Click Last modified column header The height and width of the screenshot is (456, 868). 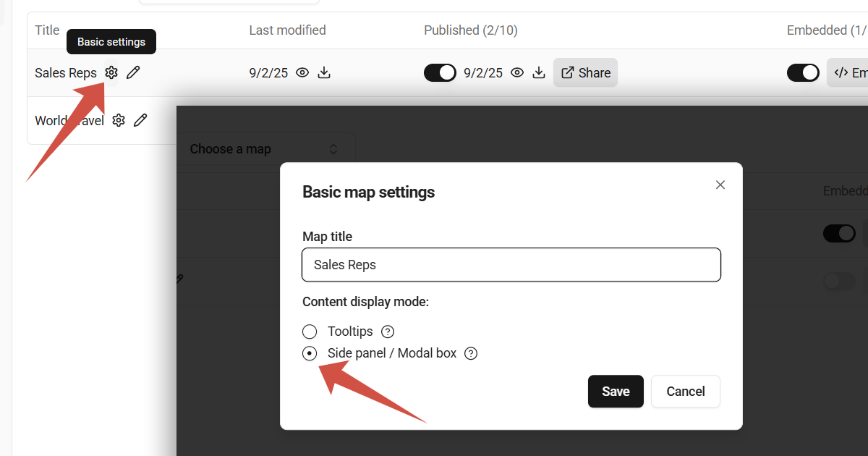coord(287,30)
